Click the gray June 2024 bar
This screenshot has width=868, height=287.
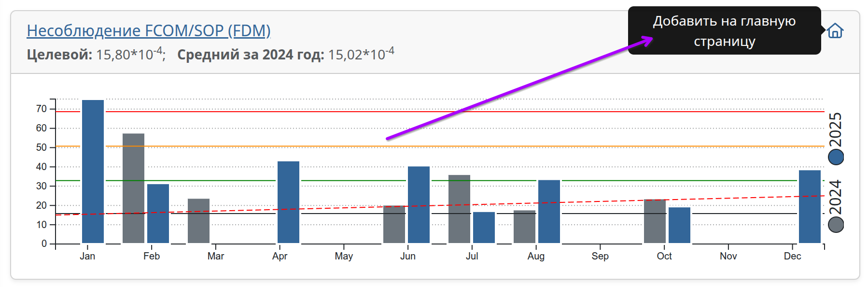(394, 225)
